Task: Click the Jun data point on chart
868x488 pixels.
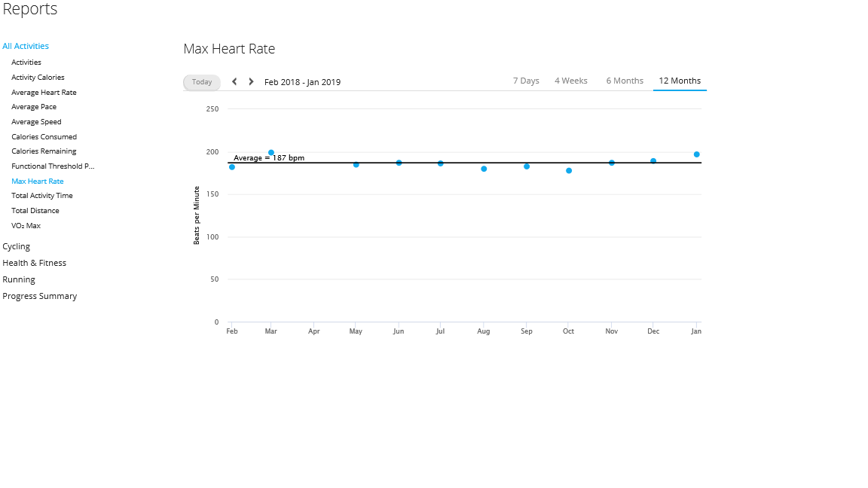Action: tap(399, 163)
